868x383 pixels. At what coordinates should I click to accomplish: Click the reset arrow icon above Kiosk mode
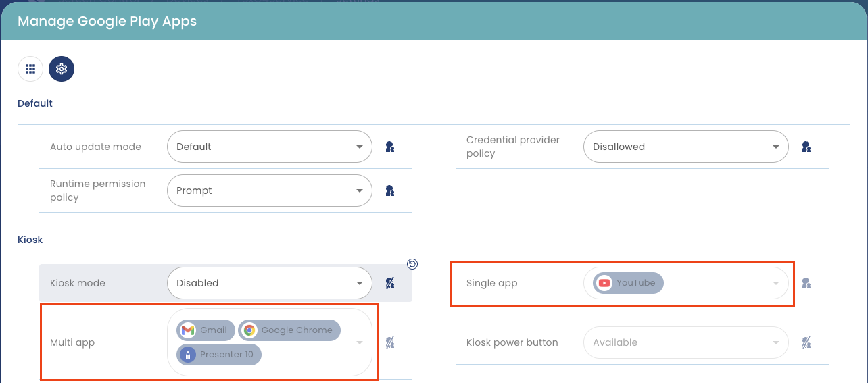click(x=412, y=264)
